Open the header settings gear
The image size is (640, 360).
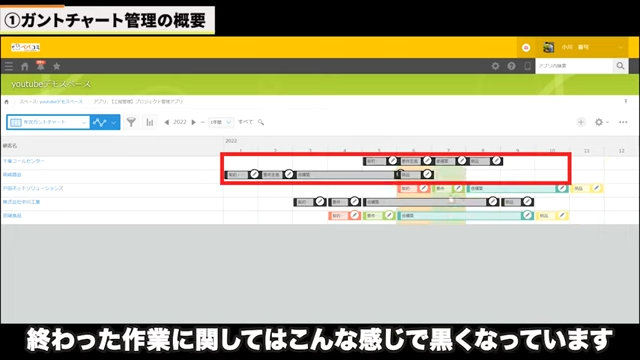[495, 66]
